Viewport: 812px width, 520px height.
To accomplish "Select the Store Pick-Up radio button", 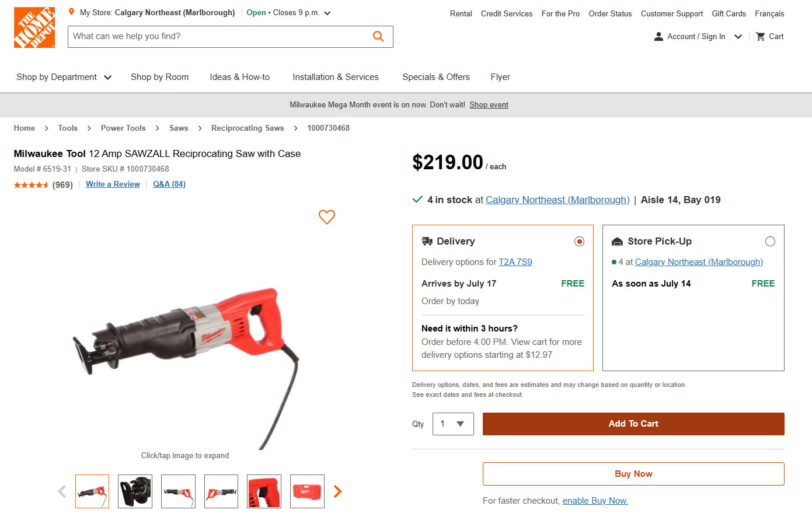I will tap(770, 242).
